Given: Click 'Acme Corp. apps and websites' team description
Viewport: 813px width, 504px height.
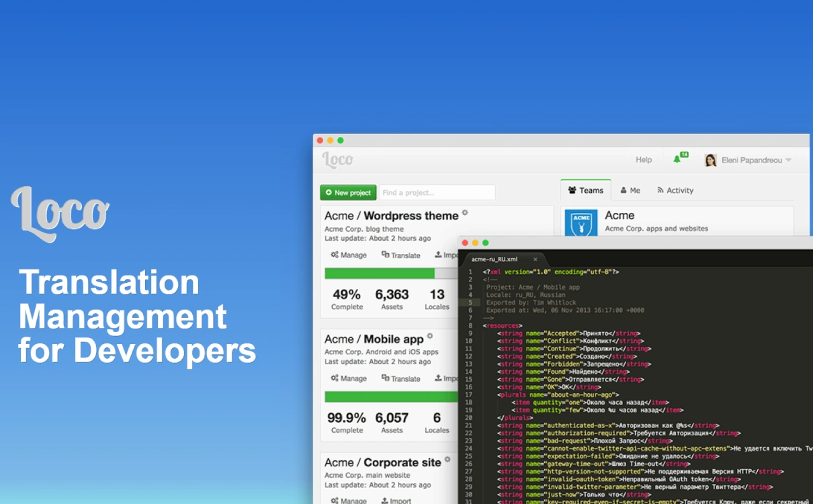Looking at the screenshot, I should 656,228.
